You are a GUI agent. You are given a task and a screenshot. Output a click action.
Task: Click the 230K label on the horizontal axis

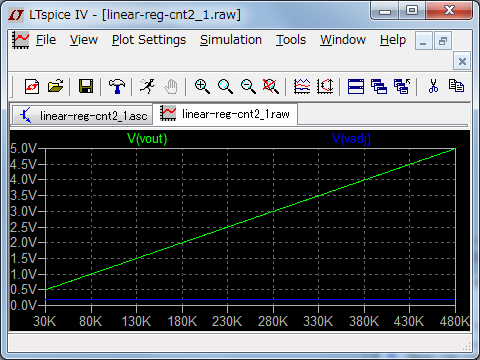tap(227, 321)
